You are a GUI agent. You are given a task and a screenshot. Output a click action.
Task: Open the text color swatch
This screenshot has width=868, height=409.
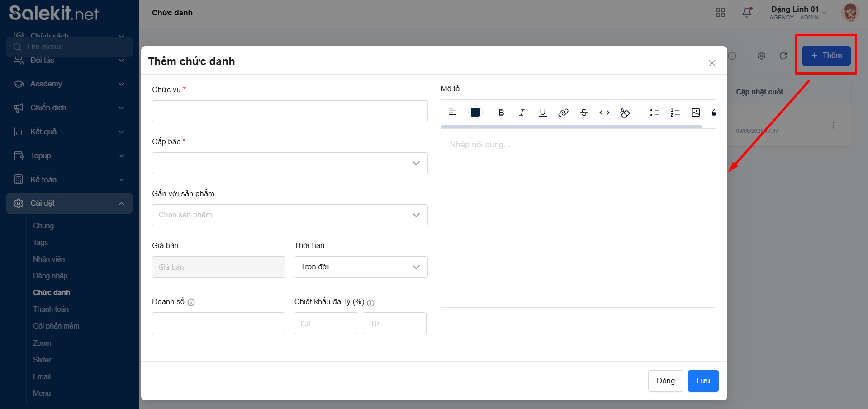475,113
